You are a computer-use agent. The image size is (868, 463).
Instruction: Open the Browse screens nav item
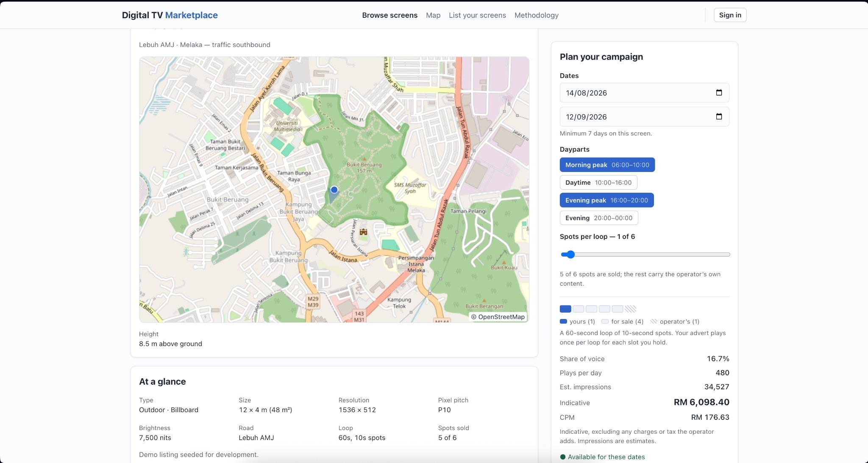coord(389,15)
